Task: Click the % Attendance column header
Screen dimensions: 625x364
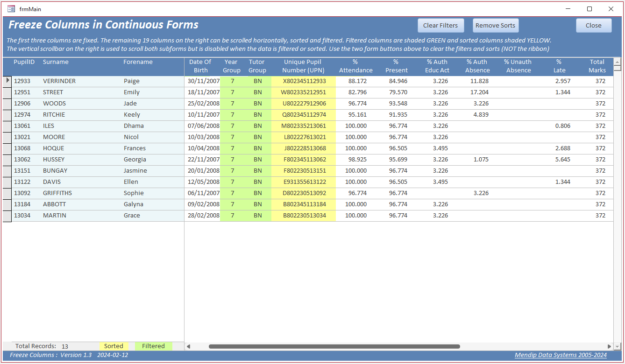Action: [355, 66]
